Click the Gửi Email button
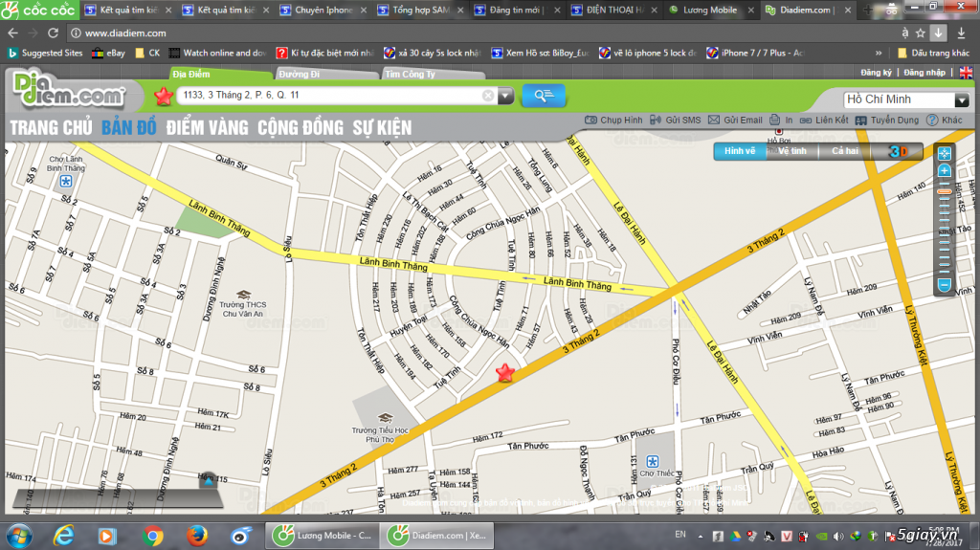Screen dimensions: 980x550 pyautogui.click(x=736, y=121)
